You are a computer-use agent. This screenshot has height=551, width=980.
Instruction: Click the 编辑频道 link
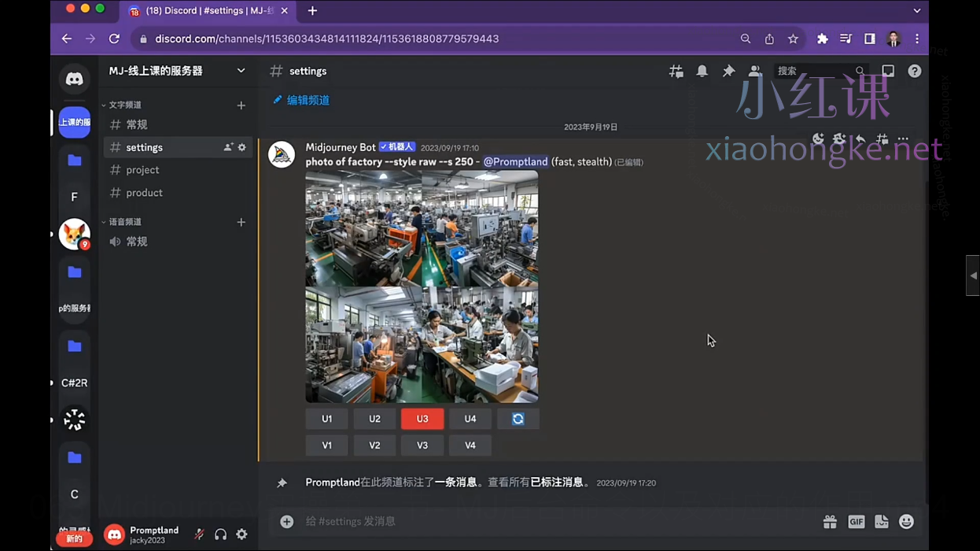click(x=301, y=100)
